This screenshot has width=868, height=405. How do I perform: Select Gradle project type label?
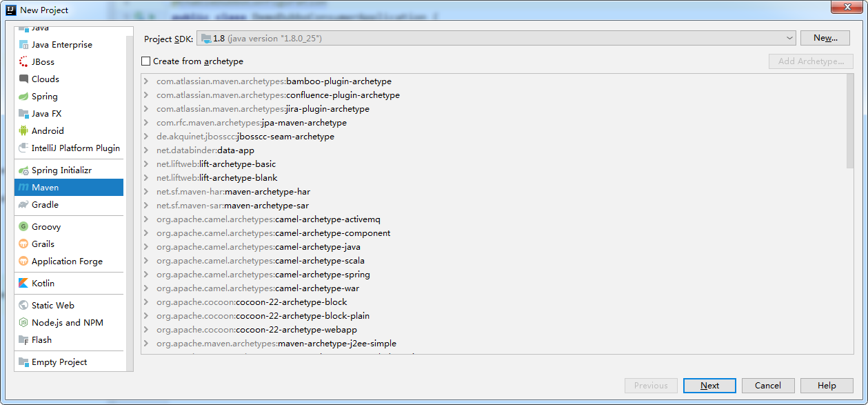click(x=45, y=205)
